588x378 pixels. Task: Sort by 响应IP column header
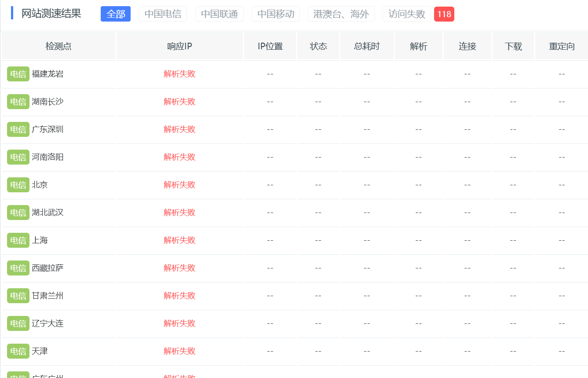(x=179, y=46)
